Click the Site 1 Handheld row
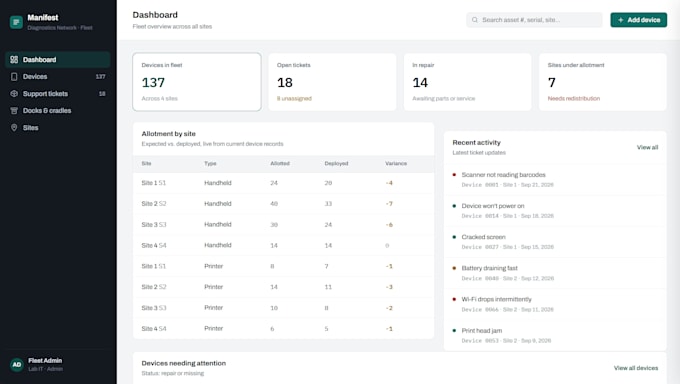The image size is (680, 384). (283, 183)
